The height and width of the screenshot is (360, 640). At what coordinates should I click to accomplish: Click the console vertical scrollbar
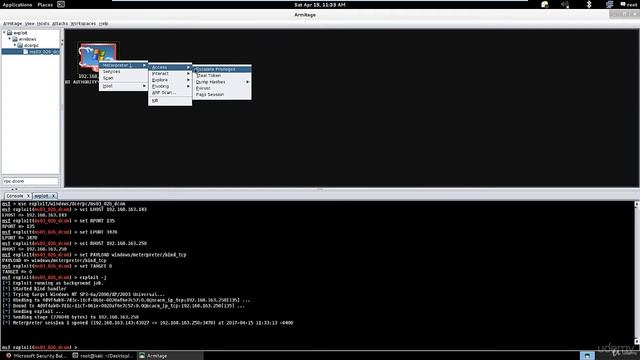click(637, 273)
